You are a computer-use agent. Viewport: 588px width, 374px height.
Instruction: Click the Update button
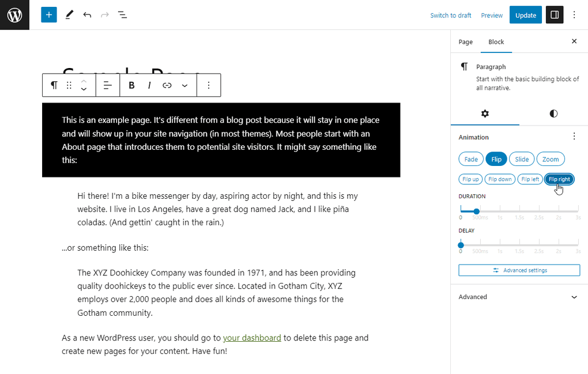click(525, 15)
